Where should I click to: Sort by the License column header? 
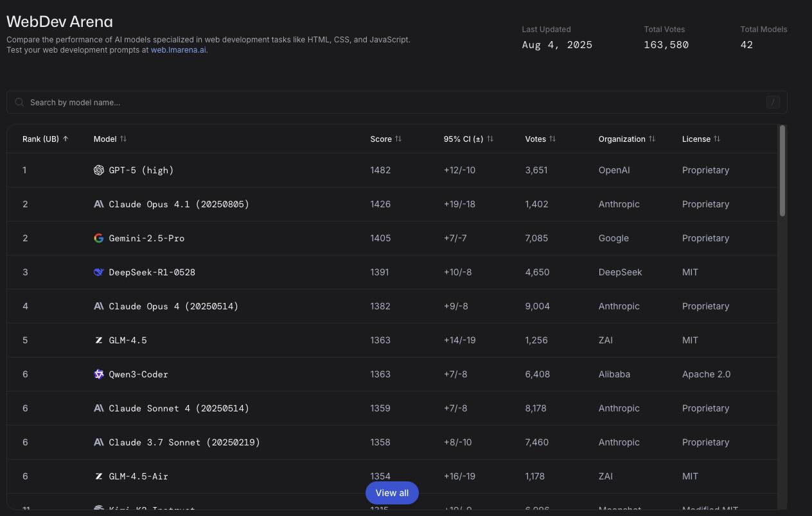(x=702, y=139)
